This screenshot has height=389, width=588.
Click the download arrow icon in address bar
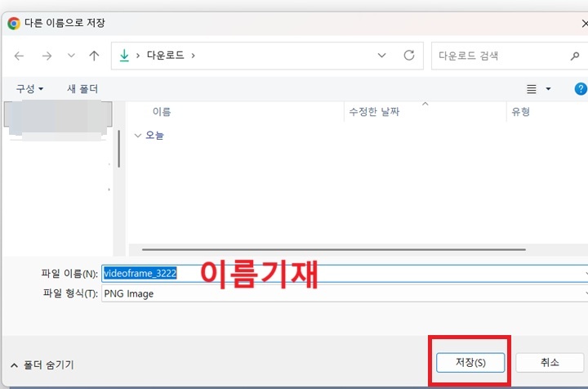tap(124, 56)
